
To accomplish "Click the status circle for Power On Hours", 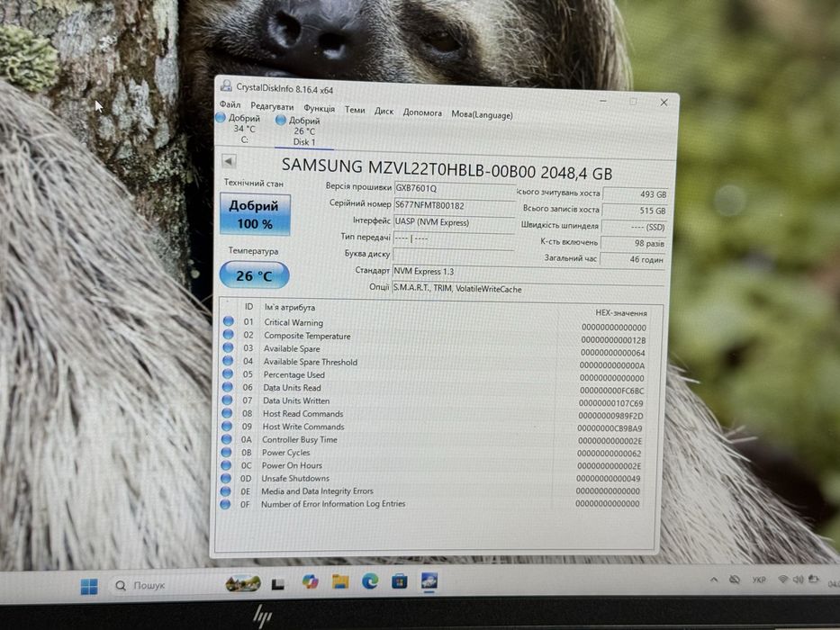I will tap(226, 465).
